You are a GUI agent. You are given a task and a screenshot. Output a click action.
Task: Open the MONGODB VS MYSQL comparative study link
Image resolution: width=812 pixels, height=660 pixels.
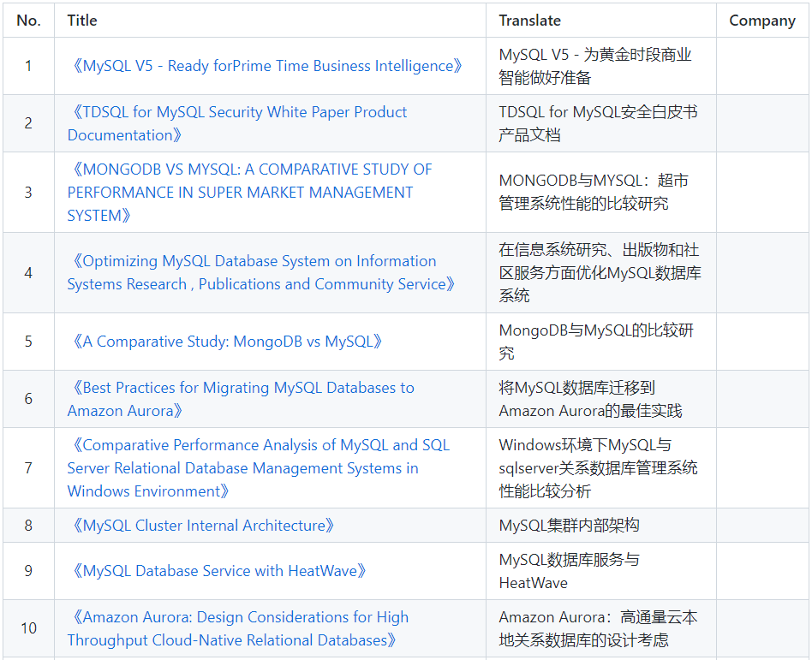pyautogui.click(x=249, y=193)
